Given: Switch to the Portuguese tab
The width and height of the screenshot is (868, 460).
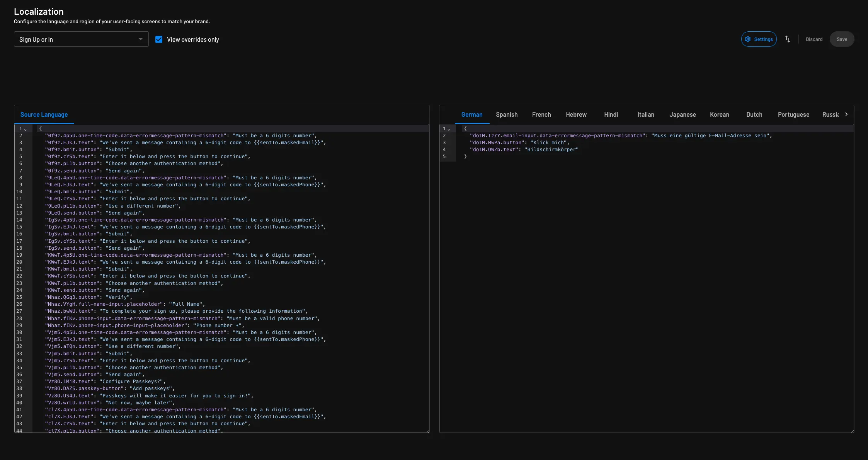Looking at the screenshot, I should click(x=793, y=114).
